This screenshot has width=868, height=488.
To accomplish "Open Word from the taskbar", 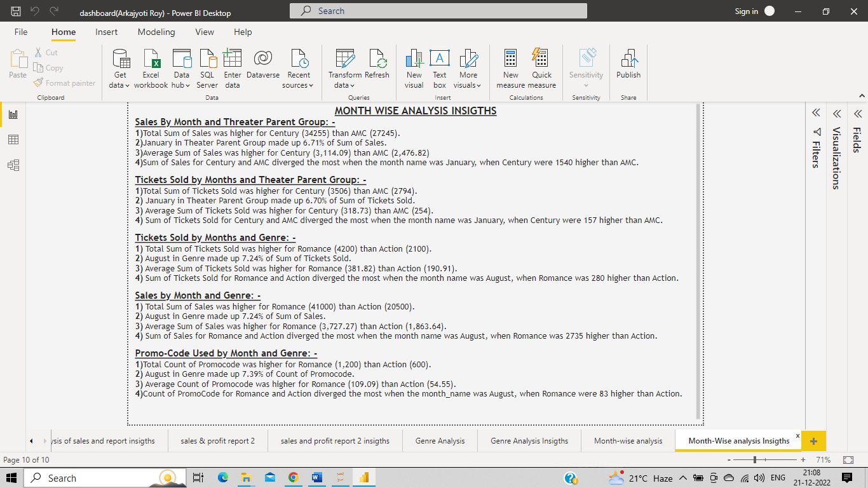I will (316, 477).
